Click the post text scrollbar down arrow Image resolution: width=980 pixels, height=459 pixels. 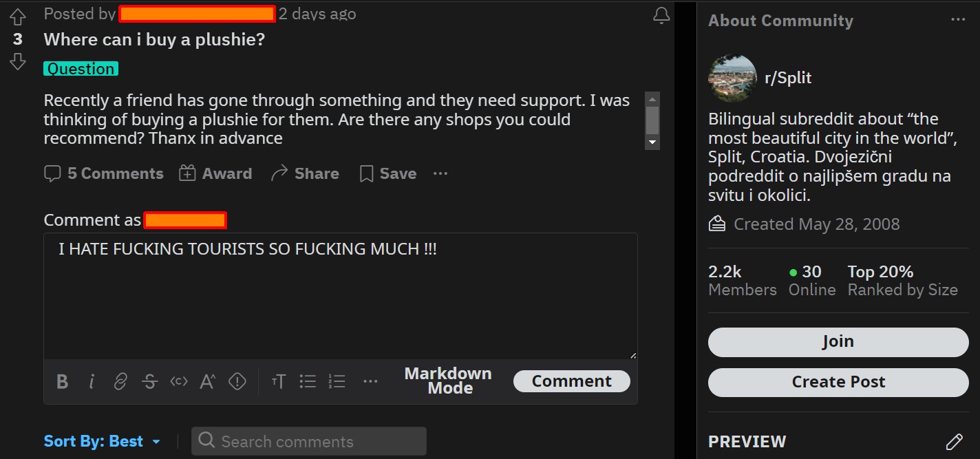[652, 142]
